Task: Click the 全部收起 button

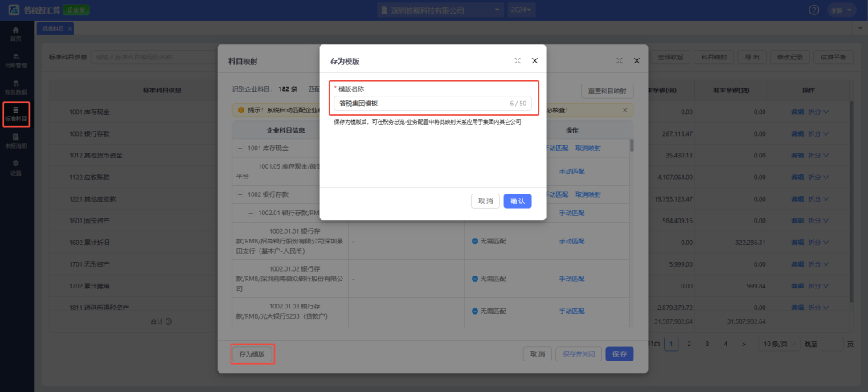Action: [670, 57]
